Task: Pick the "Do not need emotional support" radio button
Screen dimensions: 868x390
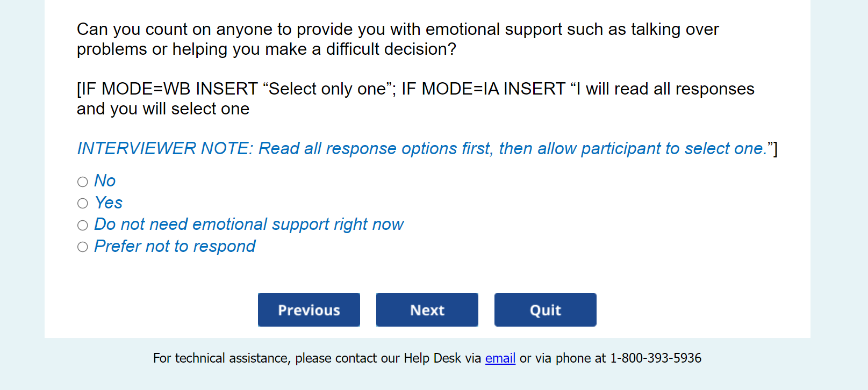Action: pos(82,225)
